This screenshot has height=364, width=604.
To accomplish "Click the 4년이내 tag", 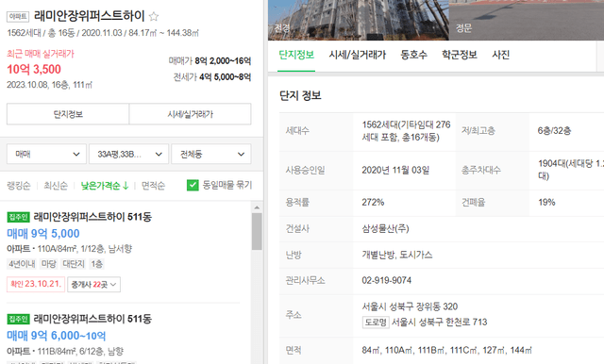I will click(x=22, y=264).
